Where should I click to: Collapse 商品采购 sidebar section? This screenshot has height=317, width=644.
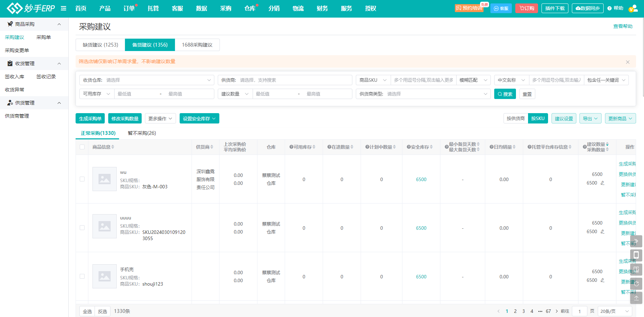(x=34, y=24)
